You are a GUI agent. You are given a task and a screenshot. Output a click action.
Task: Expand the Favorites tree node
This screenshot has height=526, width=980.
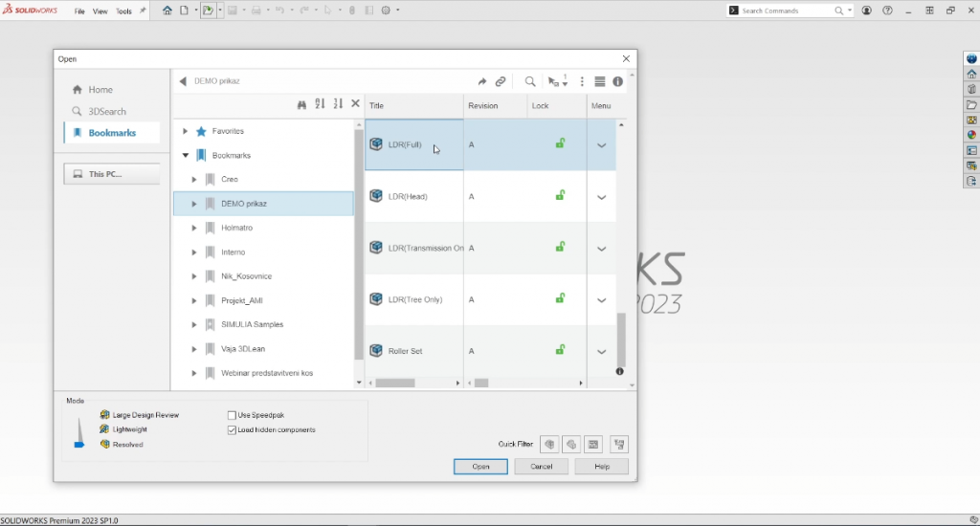185,131
